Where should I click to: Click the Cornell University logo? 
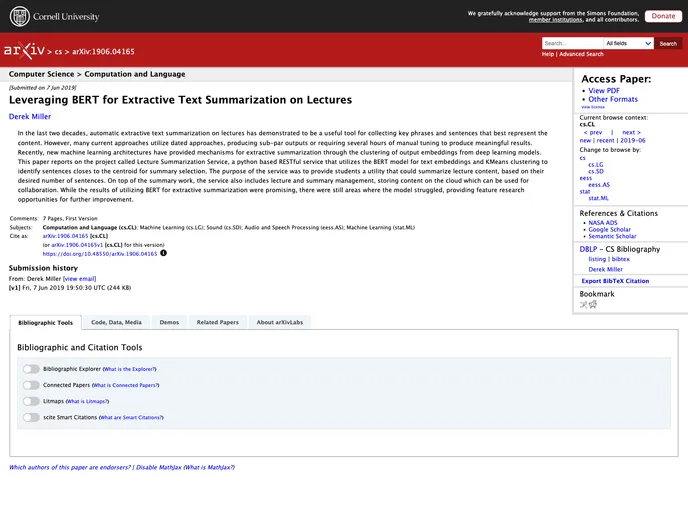coord(54,17)
